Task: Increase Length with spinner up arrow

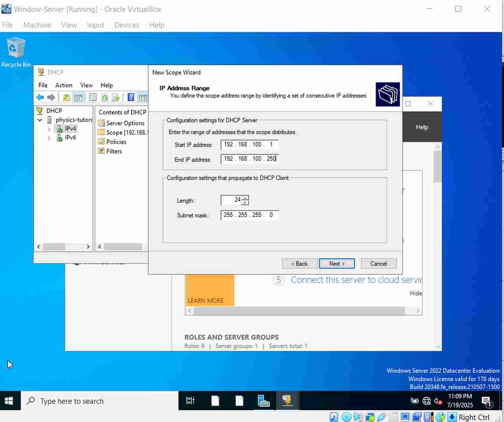Action: coord(245,198)
